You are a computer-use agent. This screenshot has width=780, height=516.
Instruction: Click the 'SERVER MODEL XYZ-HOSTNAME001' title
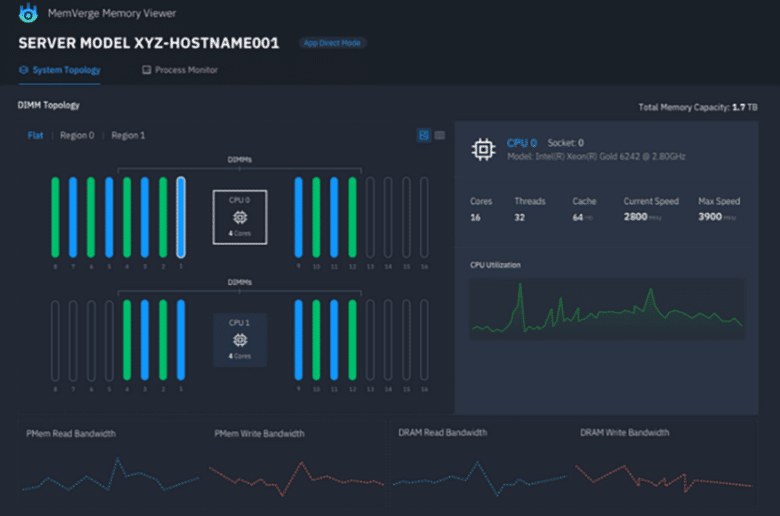pos(149,43)
